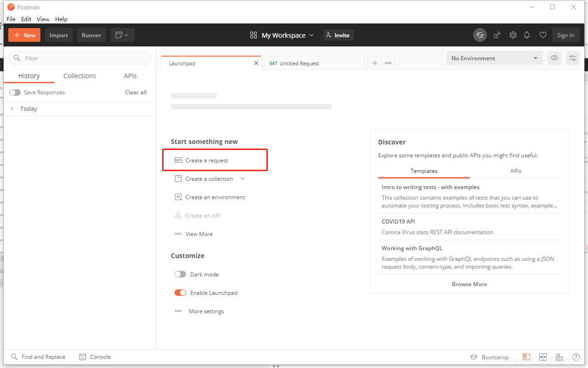Enable the Dark mode switch
This screenshot has height=368, width=588.
click(181, 274)
